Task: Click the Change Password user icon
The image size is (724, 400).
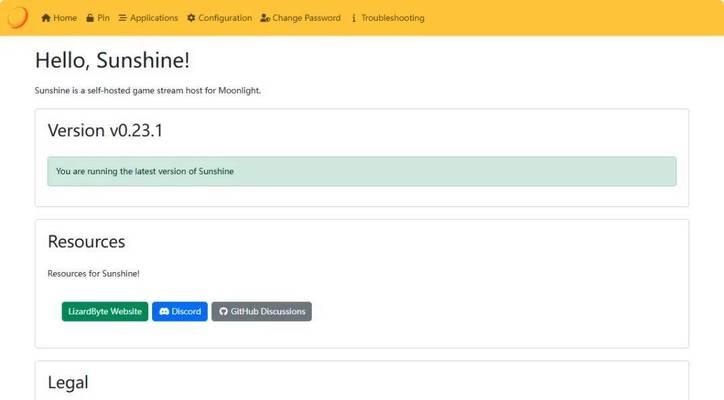Action: tap(265, 18)
